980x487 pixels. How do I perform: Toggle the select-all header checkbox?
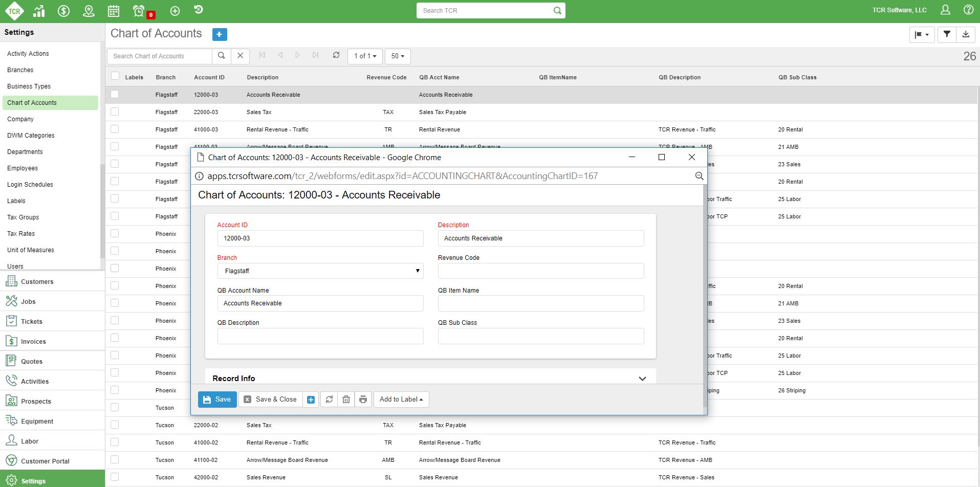tap(115, 76)
